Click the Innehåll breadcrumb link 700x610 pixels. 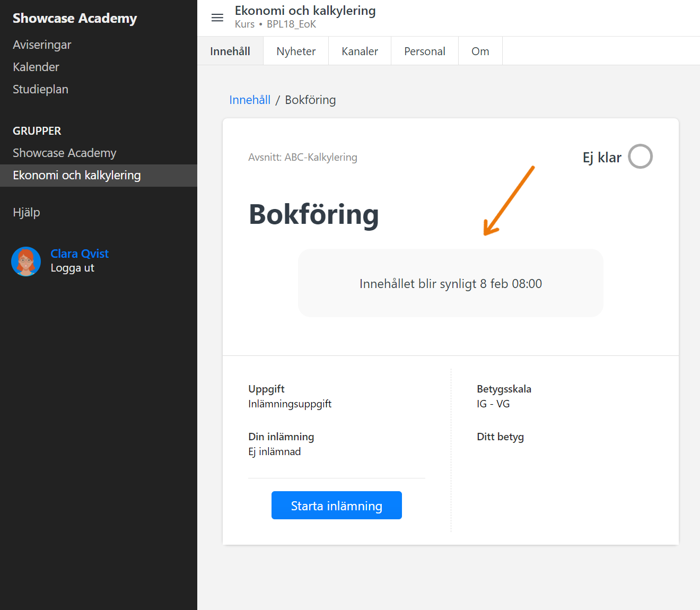(249, 100)
